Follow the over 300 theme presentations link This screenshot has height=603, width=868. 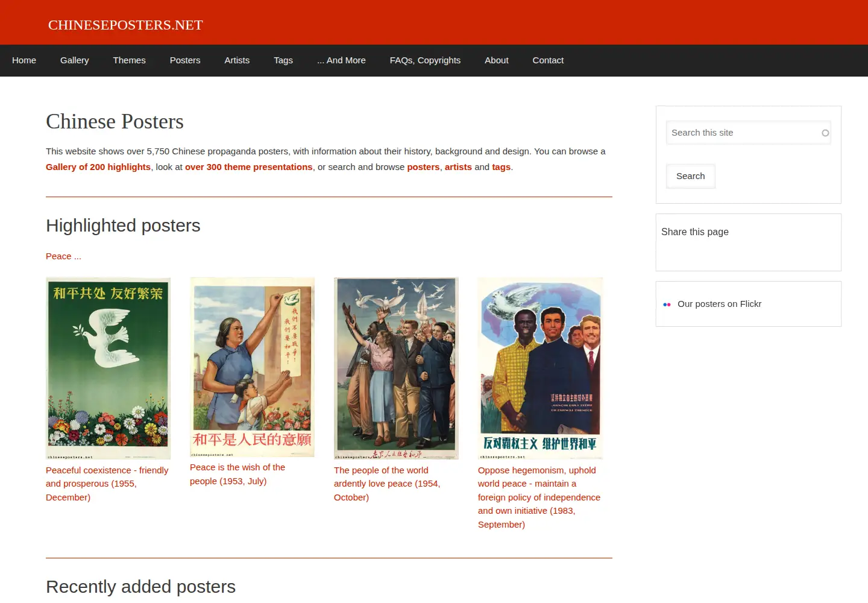[249, 167]
